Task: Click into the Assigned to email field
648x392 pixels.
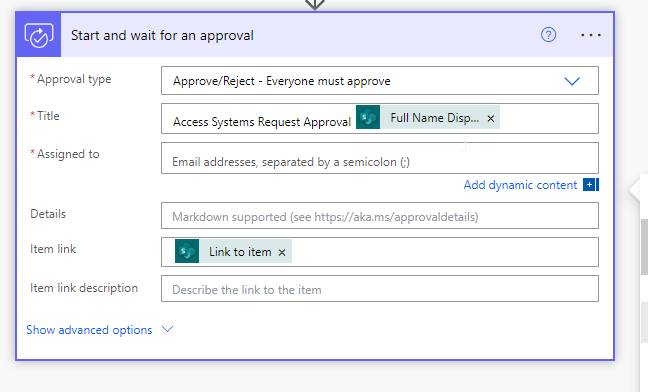Action: (379, 158)
